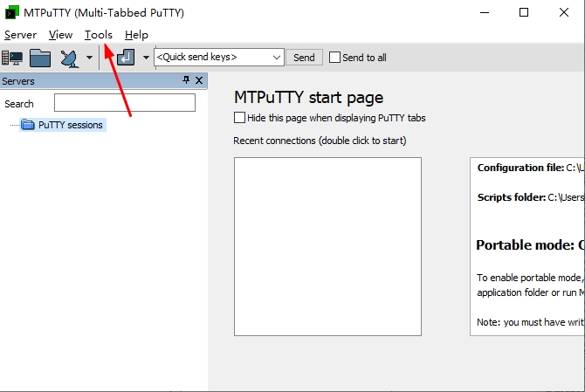Click the add server computer icon
585x392 pixels.
12,58
